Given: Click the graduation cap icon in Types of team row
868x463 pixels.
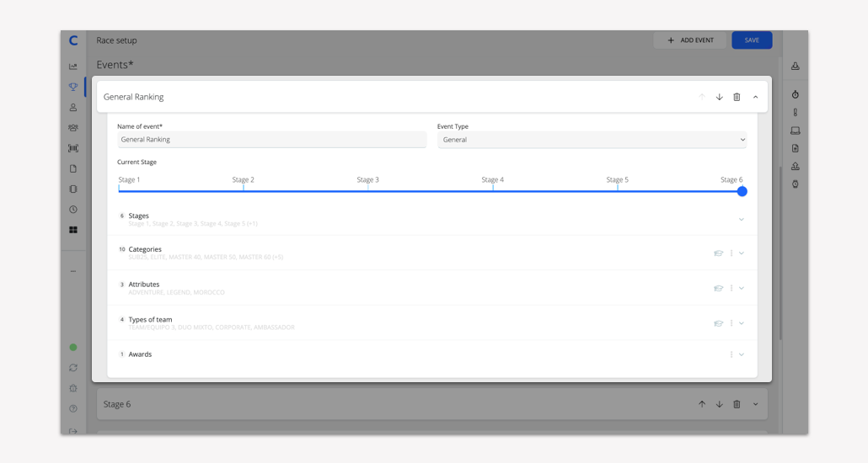Looking at the screenshot, I should click(718, 323).
